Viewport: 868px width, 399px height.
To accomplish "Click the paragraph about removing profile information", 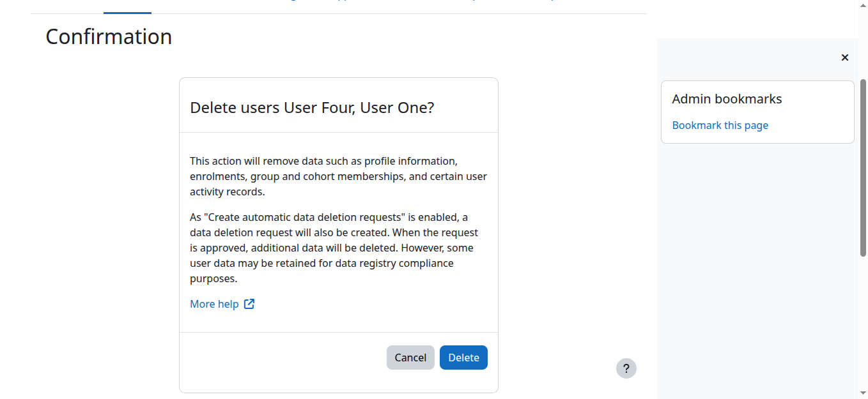I will (338, 176).
